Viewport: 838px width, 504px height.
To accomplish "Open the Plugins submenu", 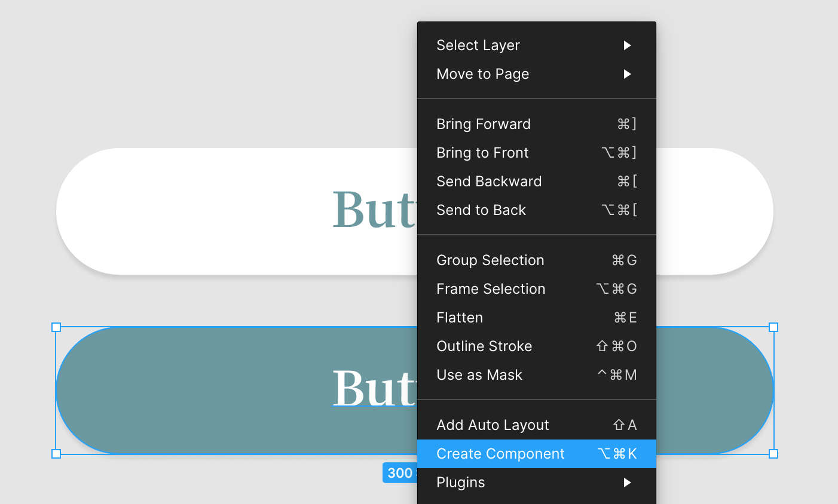I will pos(461,483).
